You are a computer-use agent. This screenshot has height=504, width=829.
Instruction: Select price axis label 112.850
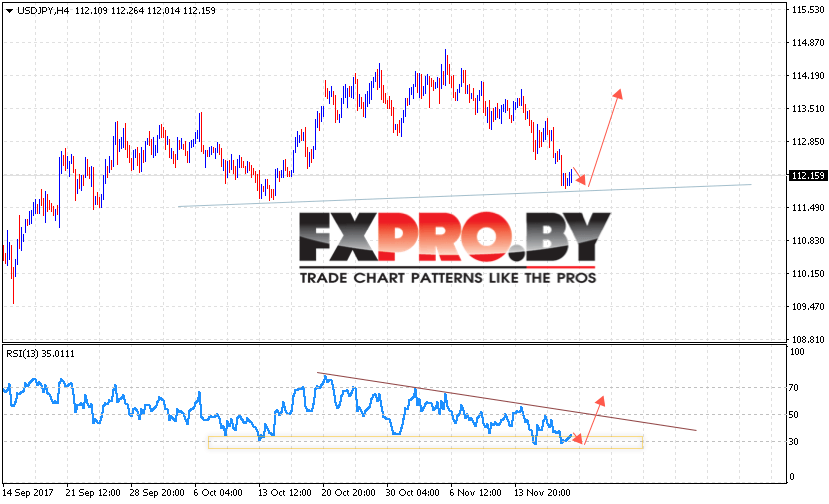click(x=808, y=142)
